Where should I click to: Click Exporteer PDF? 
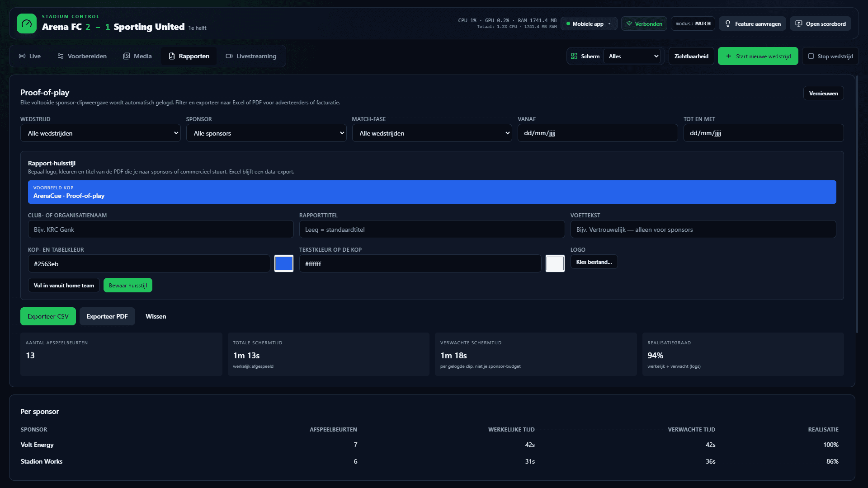pos(107,316)
